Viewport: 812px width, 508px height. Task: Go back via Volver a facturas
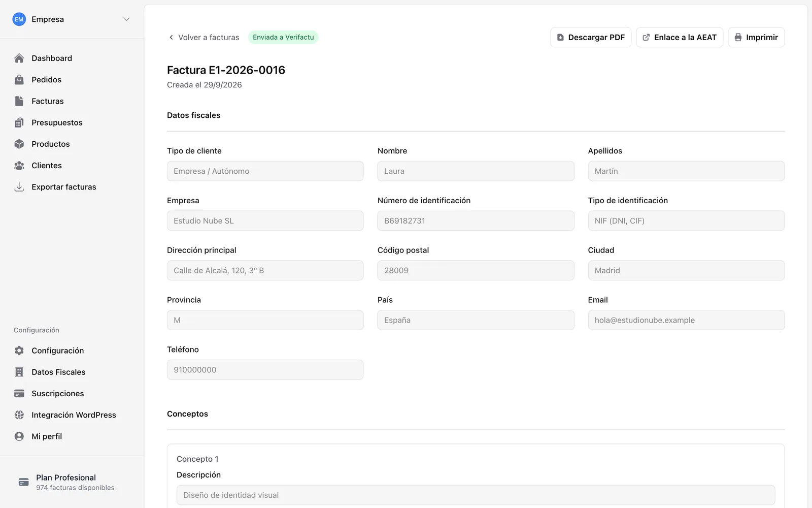coord(204,38)
